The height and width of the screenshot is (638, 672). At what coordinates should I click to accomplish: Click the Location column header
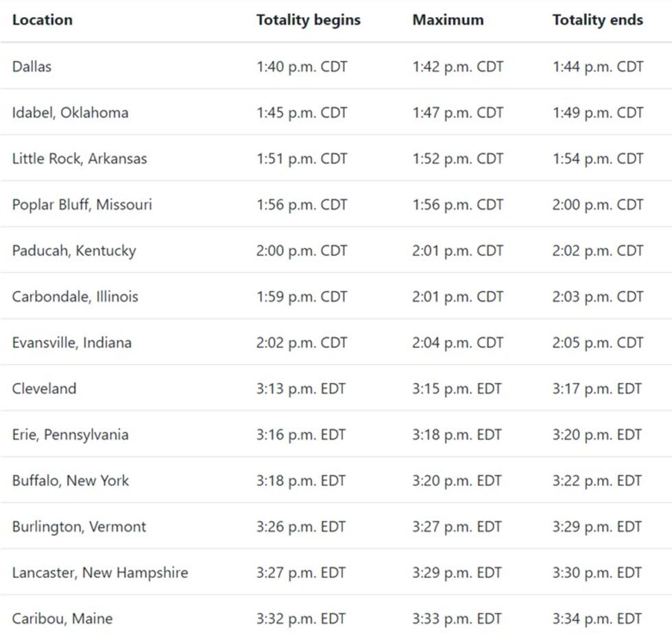42,20
